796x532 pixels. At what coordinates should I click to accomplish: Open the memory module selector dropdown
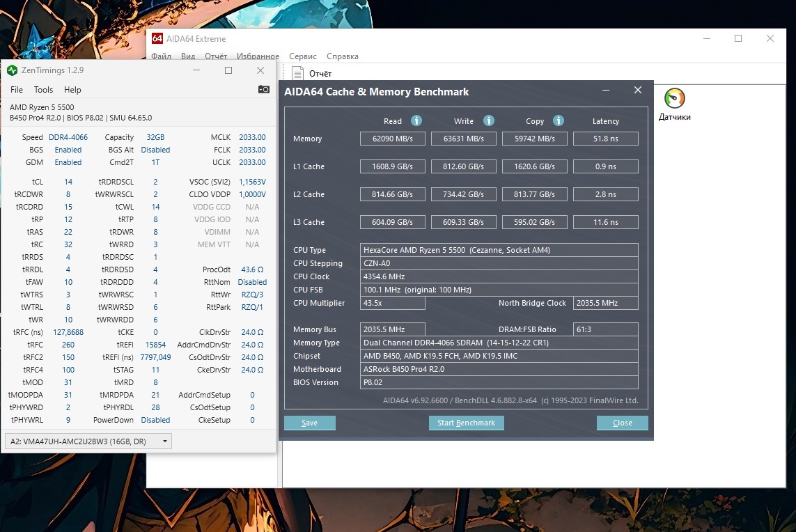(x=88, y=441)
